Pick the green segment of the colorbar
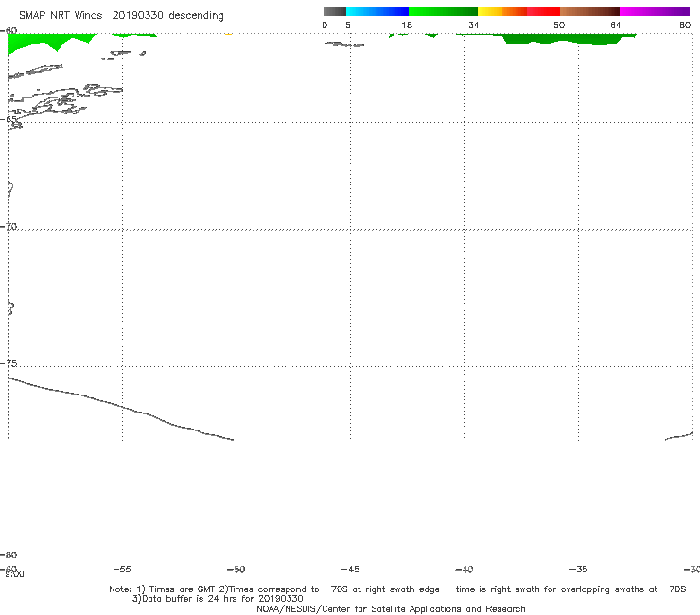Viewport: 700px width, 615px height. 443,11
